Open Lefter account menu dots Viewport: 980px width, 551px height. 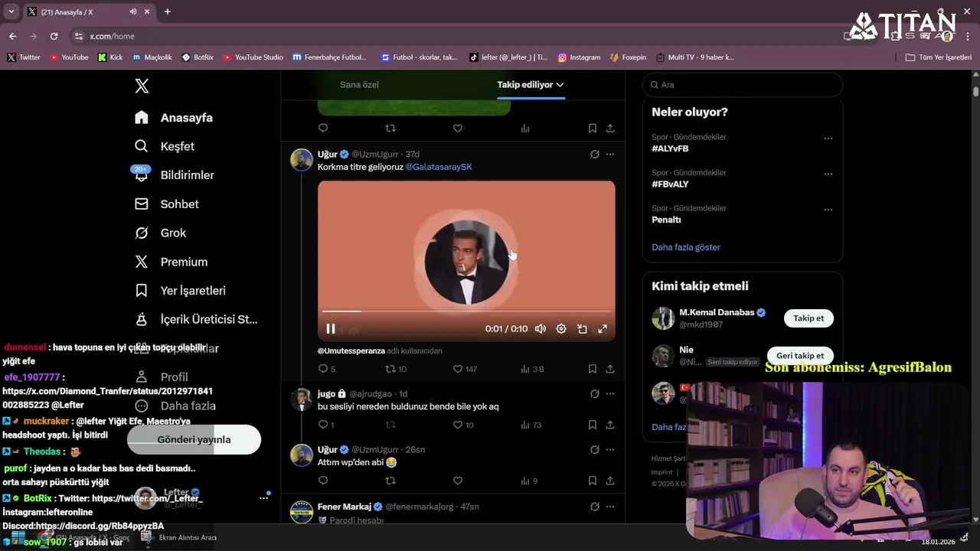[263, 498]
